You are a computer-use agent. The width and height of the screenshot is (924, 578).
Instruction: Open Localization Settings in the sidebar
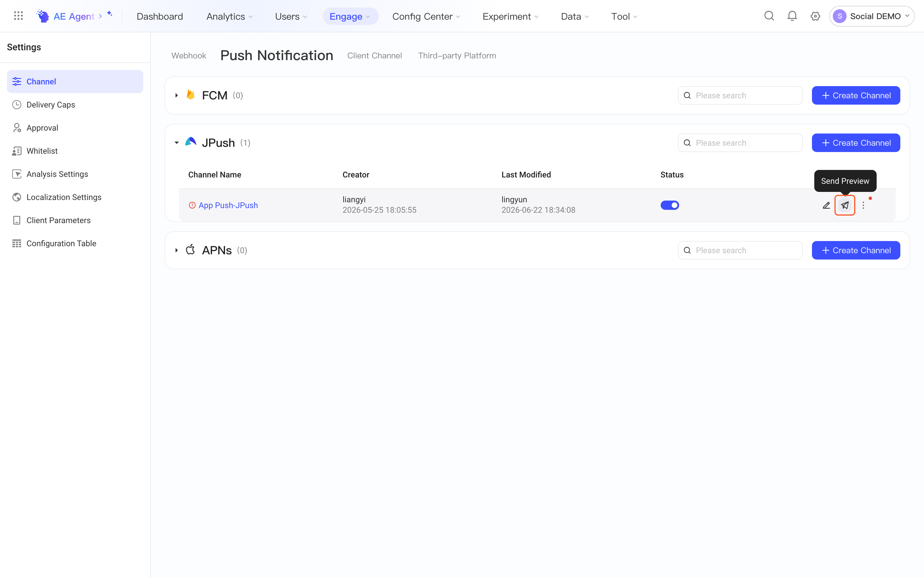[75, 197]
